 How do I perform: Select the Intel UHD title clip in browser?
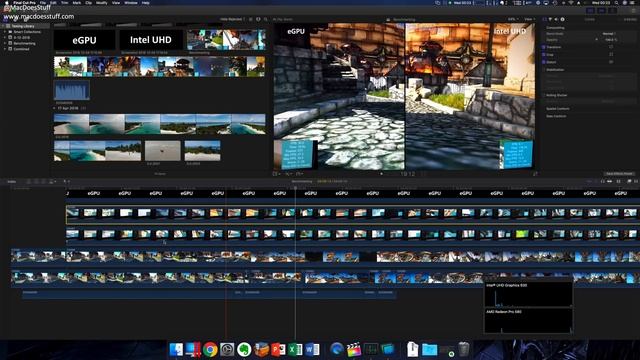coord(151,40)
